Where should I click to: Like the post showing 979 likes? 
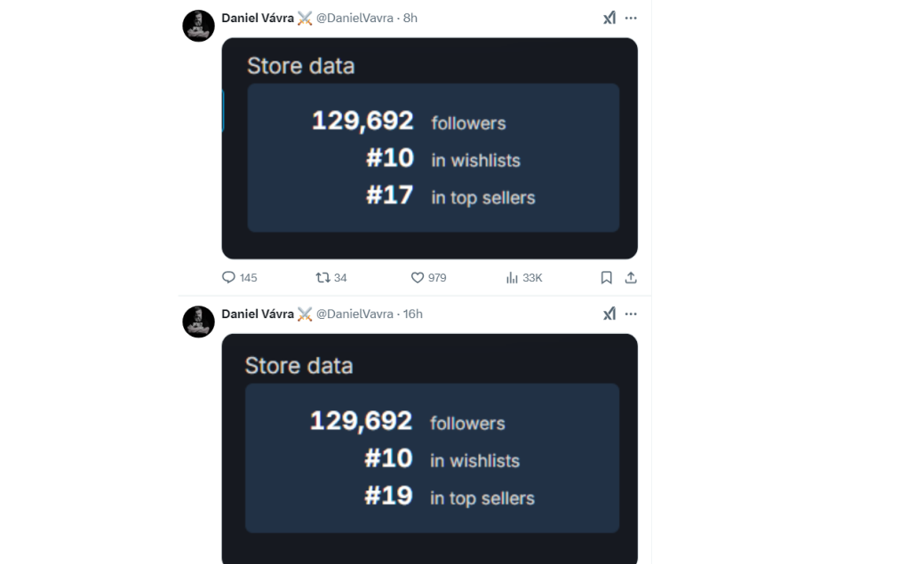coord(418,278)
